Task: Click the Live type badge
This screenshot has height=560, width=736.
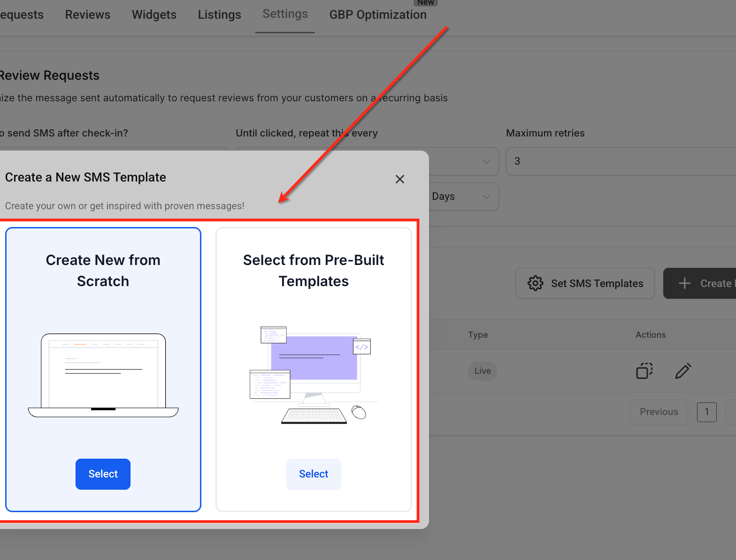Action: (483, 371)
